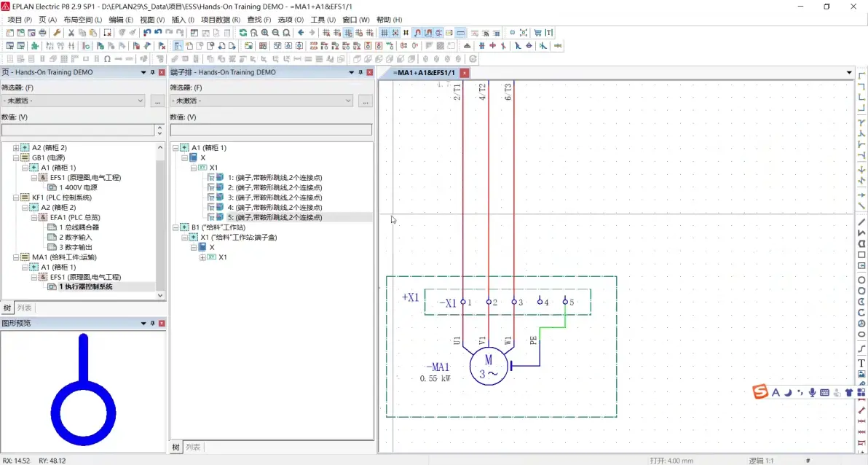Toggle the Grid D size button
Image resolution: width=868 pixels, height=465 pixels.
click(x=359, y=33)
